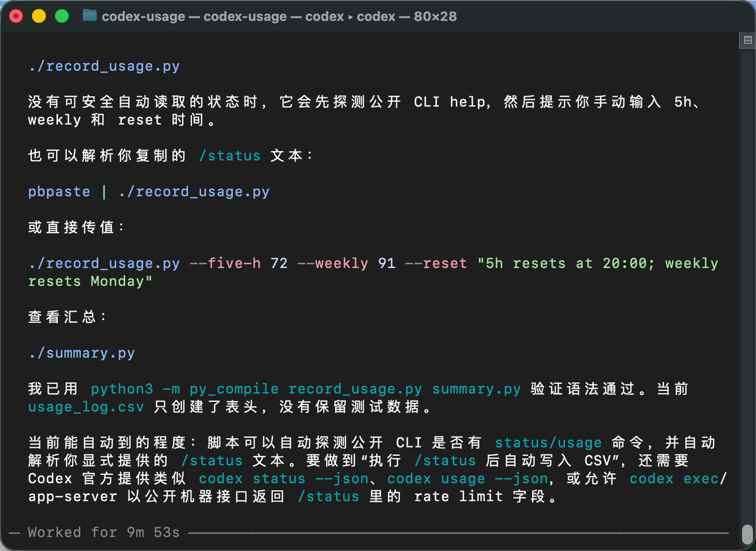Click the "./summary.py" command
Screen dimensions: 756x551
pos(82,353)
